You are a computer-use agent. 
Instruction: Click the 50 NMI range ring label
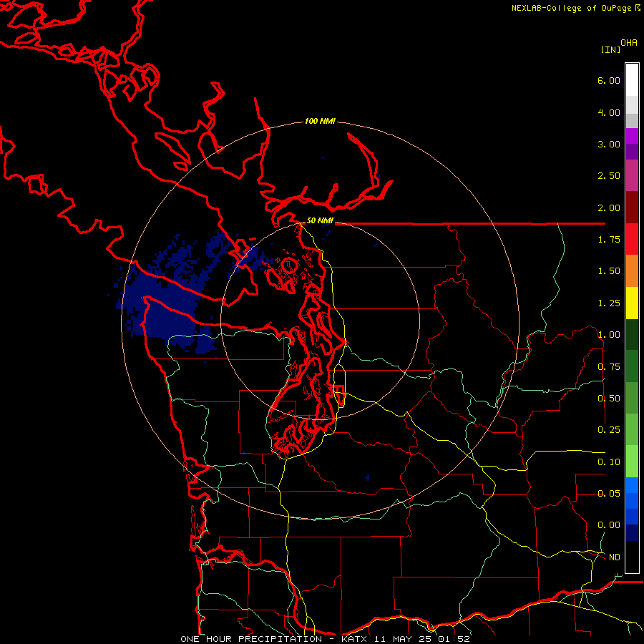tap(320, 220)
